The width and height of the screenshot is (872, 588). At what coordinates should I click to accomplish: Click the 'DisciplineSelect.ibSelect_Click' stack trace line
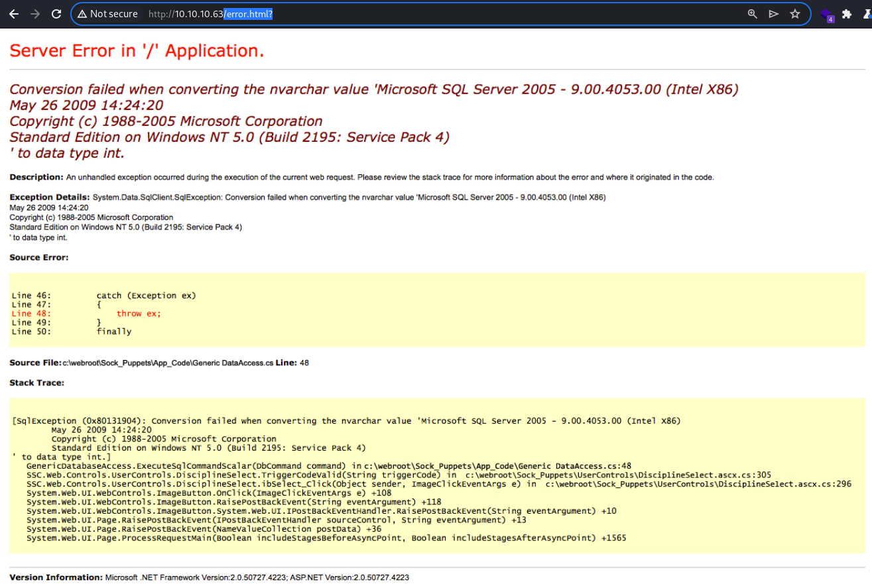439,484
